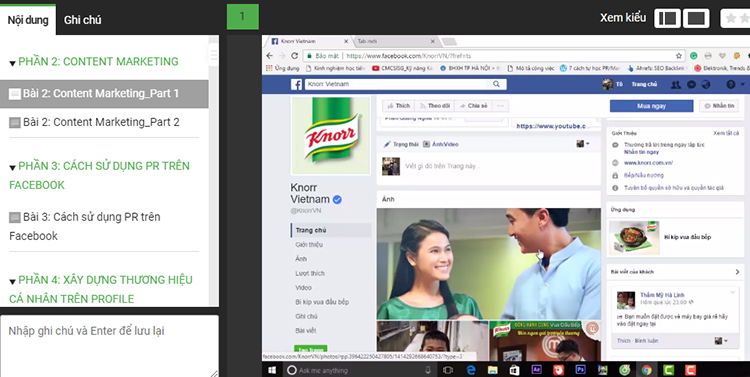Bookmark page with star icon
The width and height of the screenshot is (750, 377).
pos(678,56)
